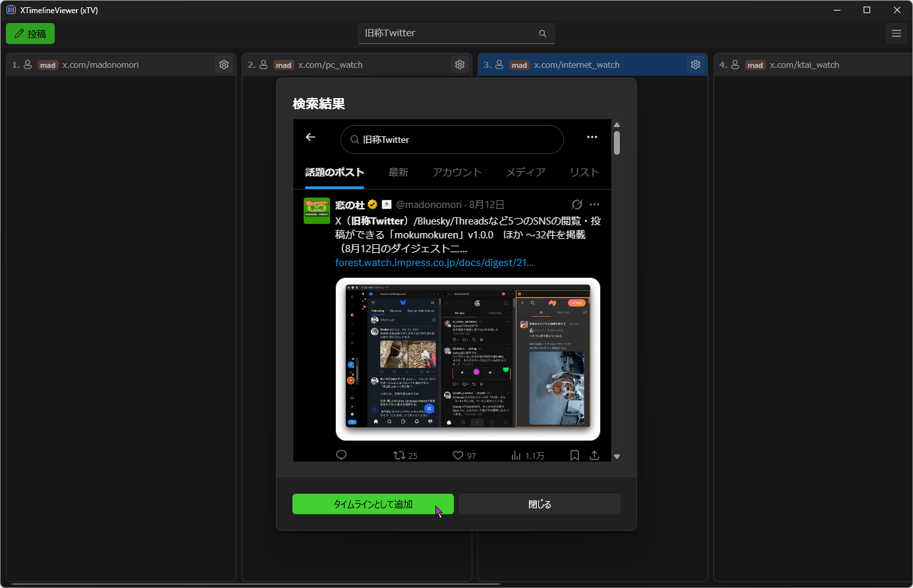The width and height of the screenshot is (913, 588).
Task: Click the 8月12日 post date
Action: click(487, 205)
